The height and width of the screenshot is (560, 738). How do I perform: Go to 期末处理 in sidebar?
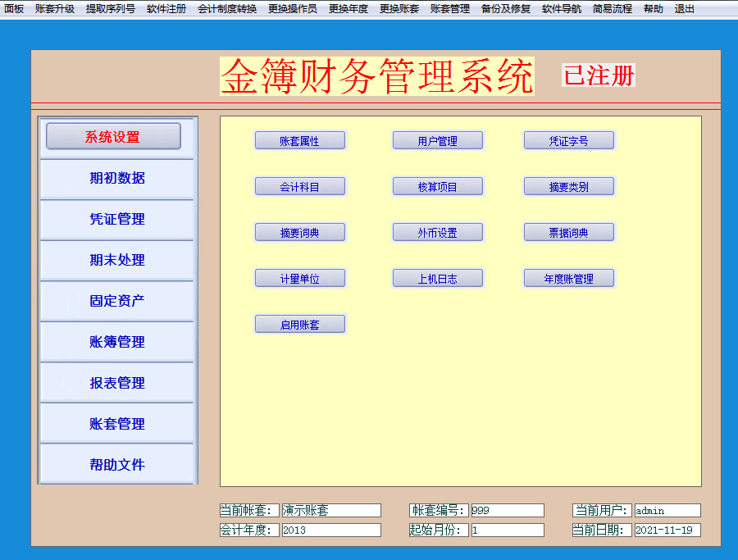point(117,260)
